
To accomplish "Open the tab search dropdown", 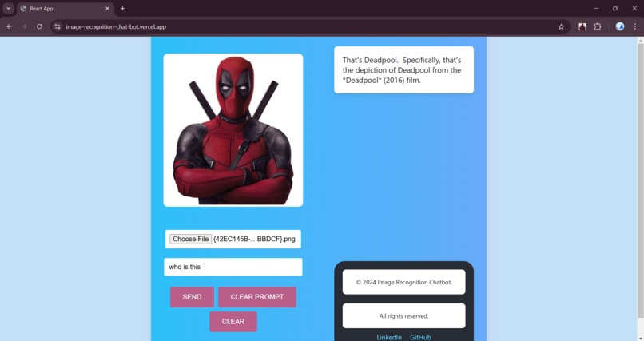I will (x=8, y=8).
